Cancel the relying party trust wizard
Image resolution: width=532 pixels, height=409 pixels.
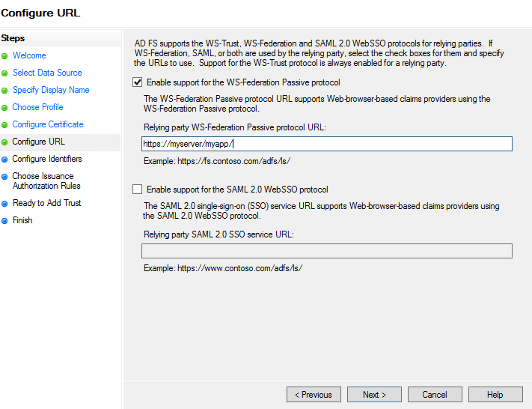coord(435,394)
